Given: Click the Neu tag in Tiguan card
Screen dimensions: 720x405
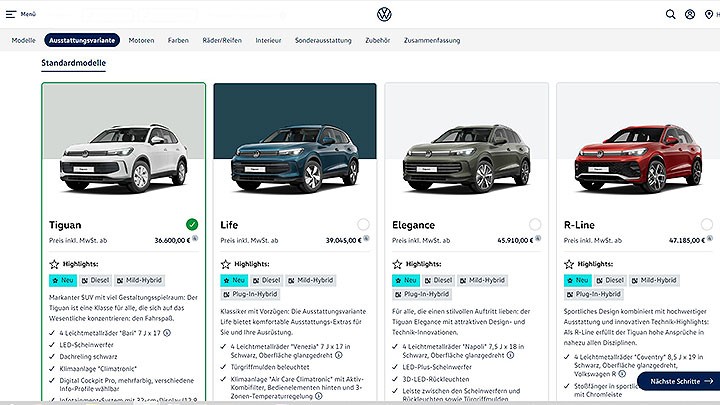Looking at the screenshot, I should click(x=63, y=280).
